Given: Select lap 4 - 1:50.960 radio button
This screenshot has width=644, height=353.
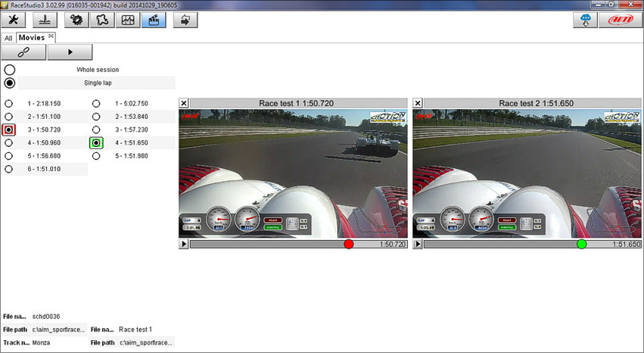Looking at the screenshot, I should click(9, 142).
